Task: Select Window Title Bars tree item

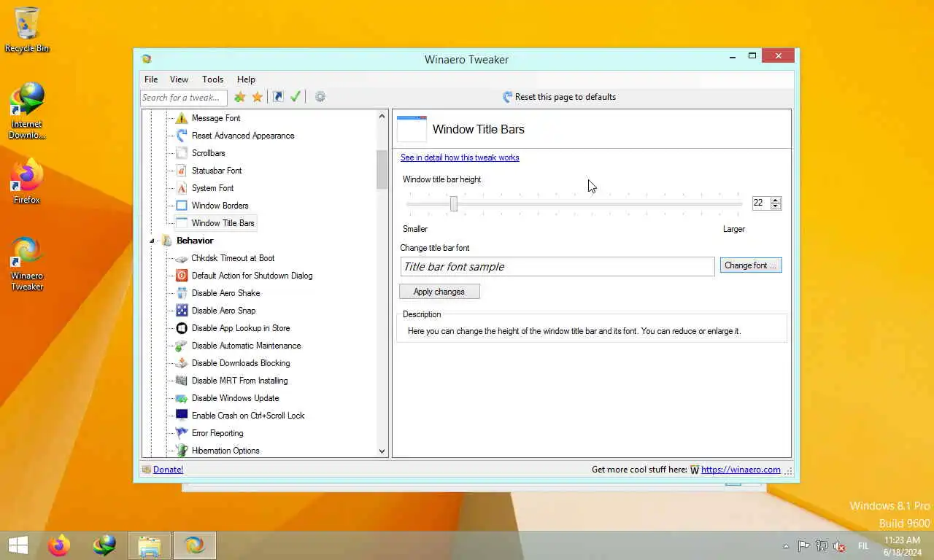Action: pos(223,223)
